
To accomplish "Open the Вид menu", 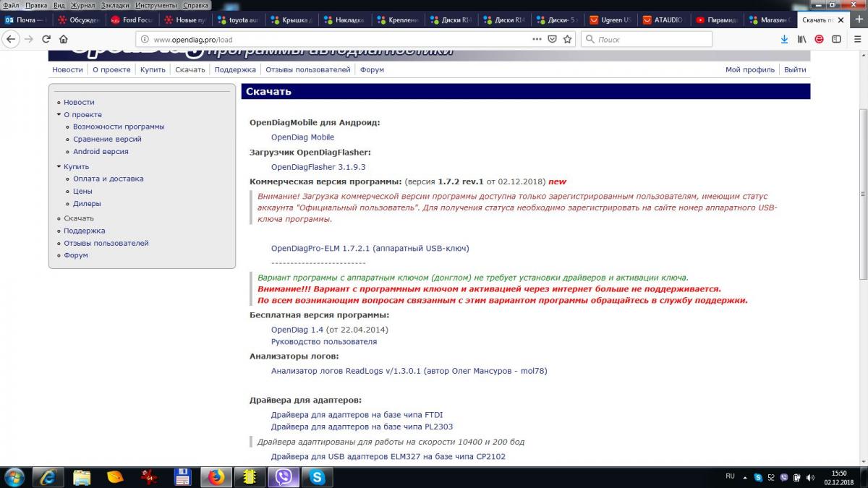I will (x=59, y=5).
